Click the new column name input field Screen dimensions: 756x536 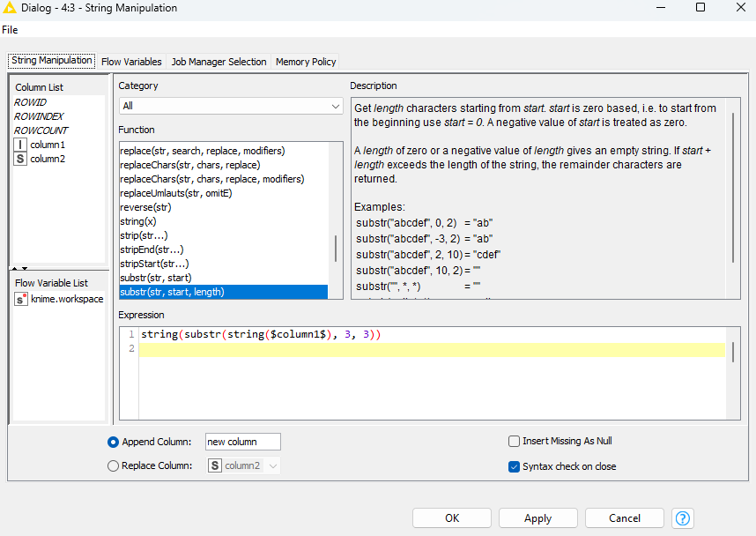click(x=242, y=442)
